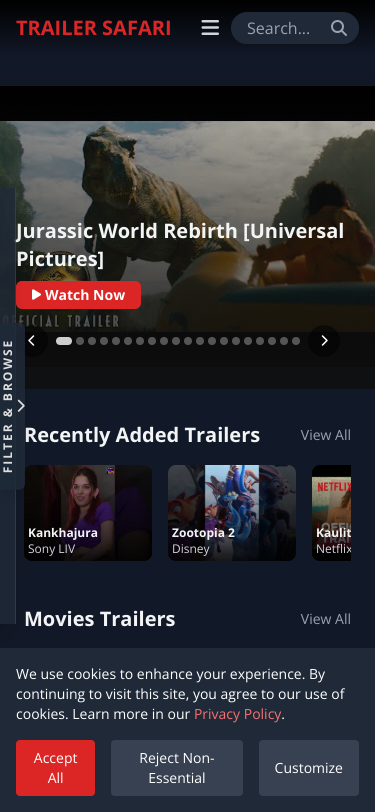375x812 pixels.
Task: Select the first carousel indicator dot
Action: (64, 341)
